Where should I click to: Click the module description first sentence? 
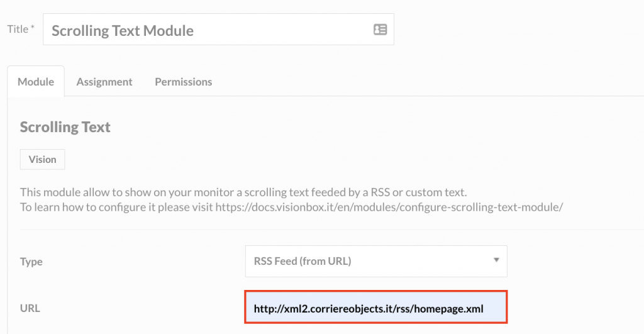click(x=243, y=192)
